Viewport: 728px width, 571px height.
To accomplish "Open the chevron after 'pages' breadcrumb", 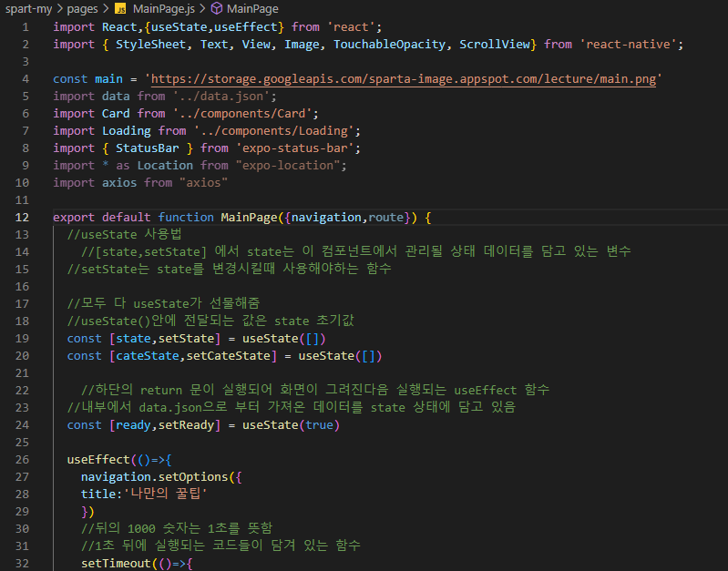I will click(106, 9).
